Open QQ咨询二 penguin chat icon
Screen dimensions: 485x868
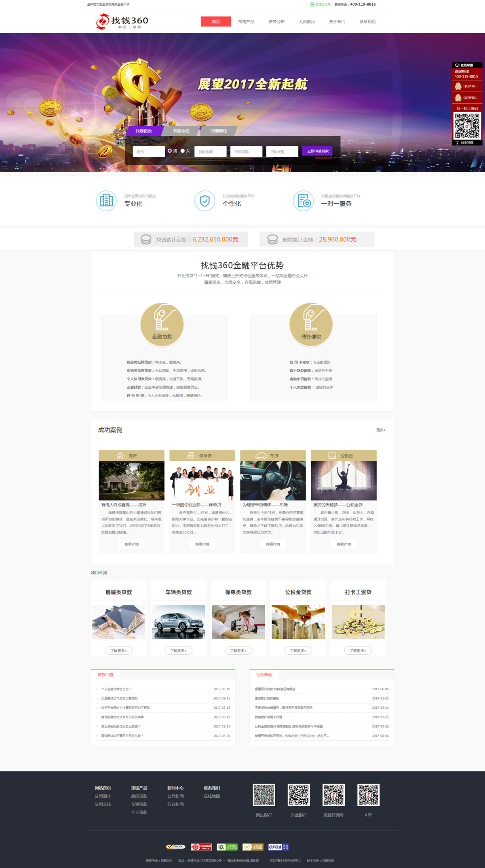point(458,98)
